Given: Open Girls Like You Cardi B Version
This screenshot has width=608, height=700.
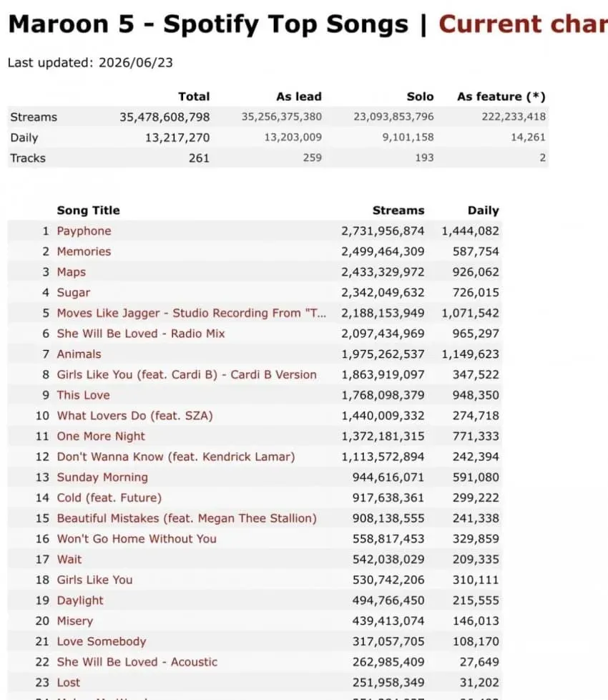Looking at the screenshot, I should pos(187,374).
